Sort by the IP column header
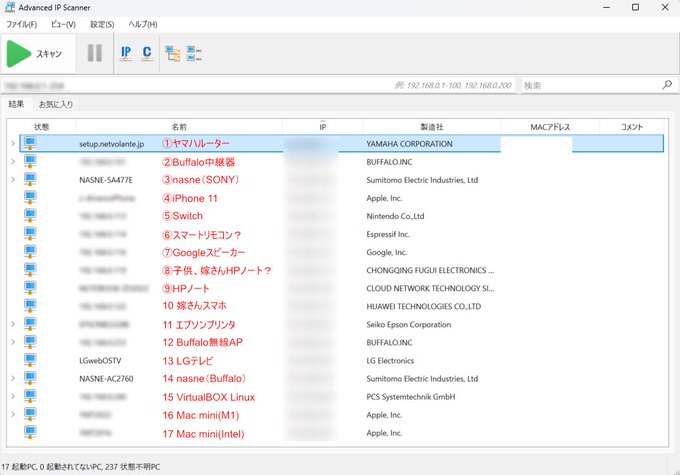680x475 pixels. click(x=323, y=127)
